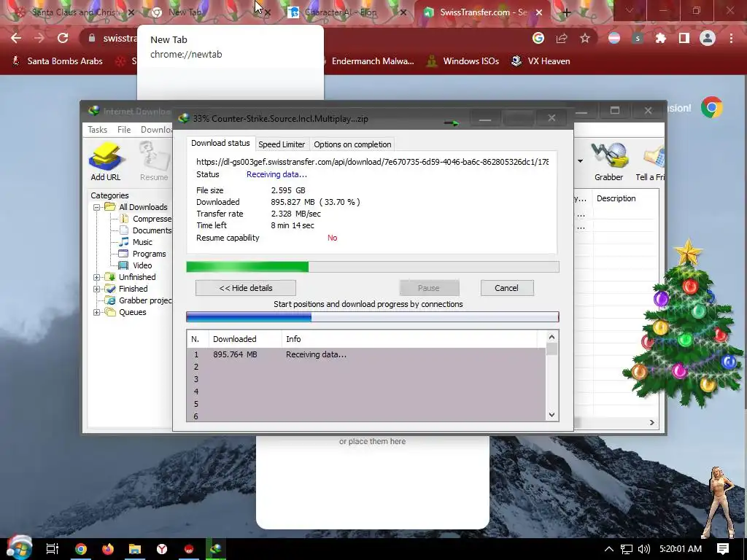Expand the Unfinished category
Screen dimensions: 747x560
pos(97,277)
